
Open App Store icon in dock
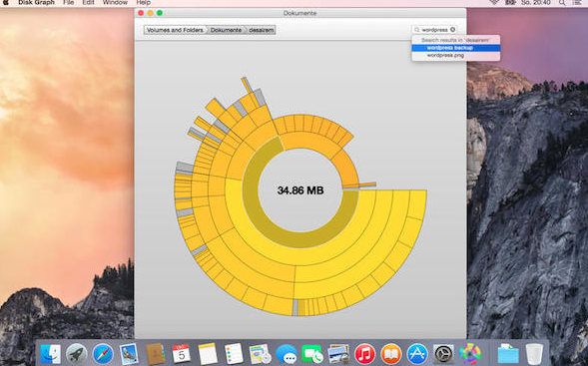pyautogui.click(x=417, y=353)
